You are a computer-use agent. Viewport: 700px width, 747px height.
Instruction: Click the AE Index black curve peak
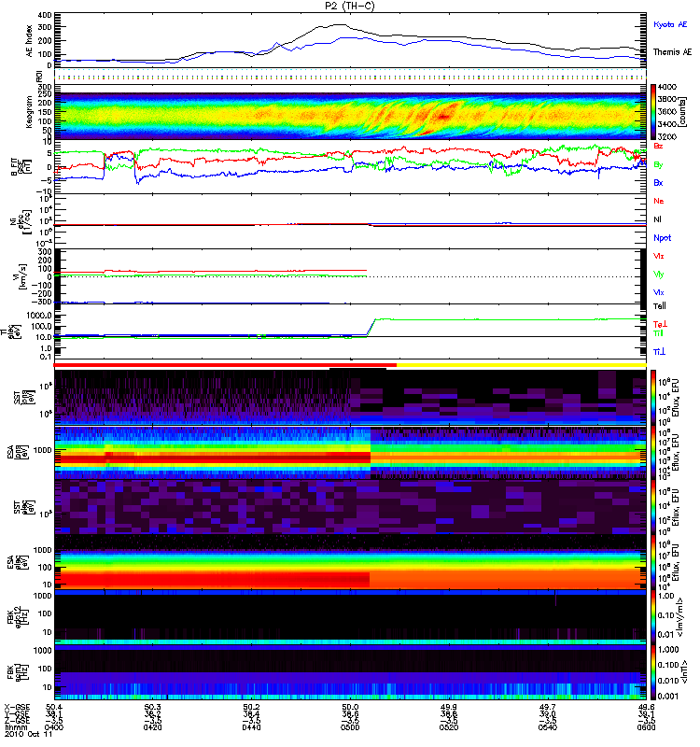[x=338, y=24]
